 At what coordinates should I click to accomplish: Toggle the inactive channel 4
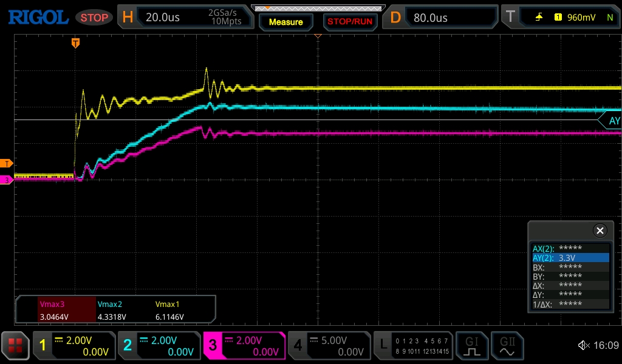coord(328,346)
